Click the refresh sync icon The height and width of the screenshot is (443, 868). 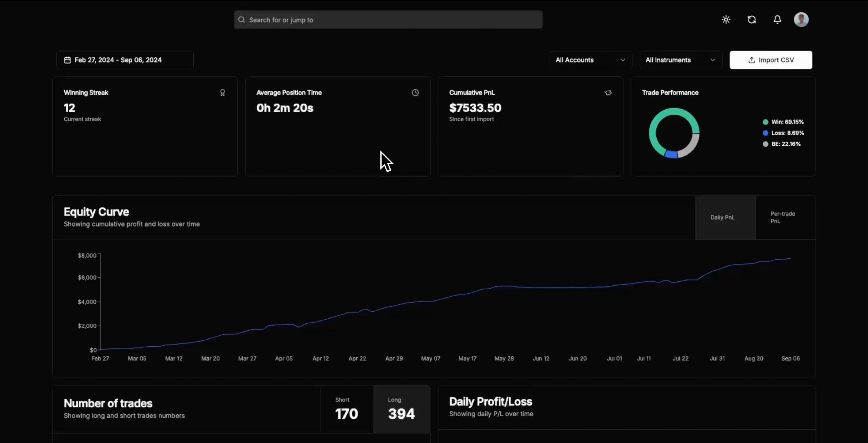click(751, 19)
